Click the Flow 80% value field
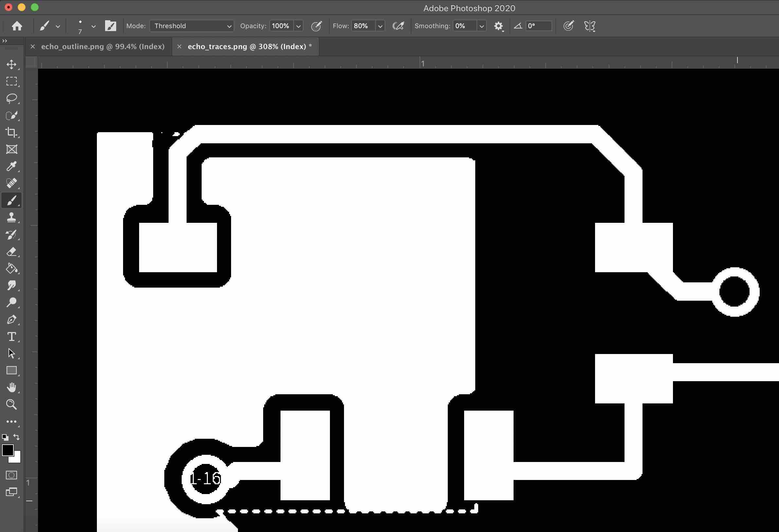Image resolution: width=779 pixels, height=532 pixels. point(363,26)
